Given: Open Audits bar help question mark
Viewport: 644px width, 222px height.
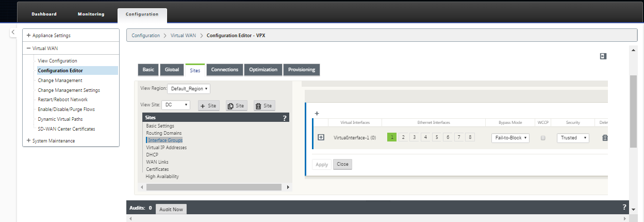Looking at the screenshot, I should tap(624, 207).
